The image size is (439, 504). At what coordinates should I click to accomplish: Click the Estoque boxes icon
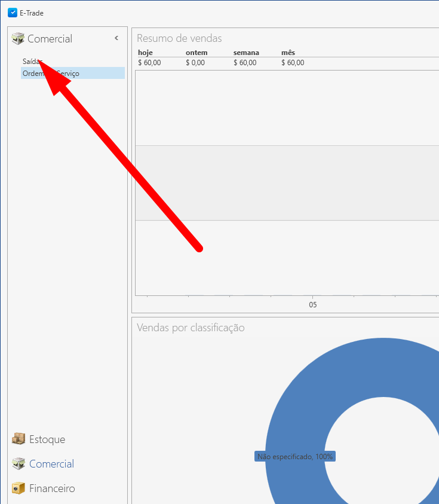19,439
